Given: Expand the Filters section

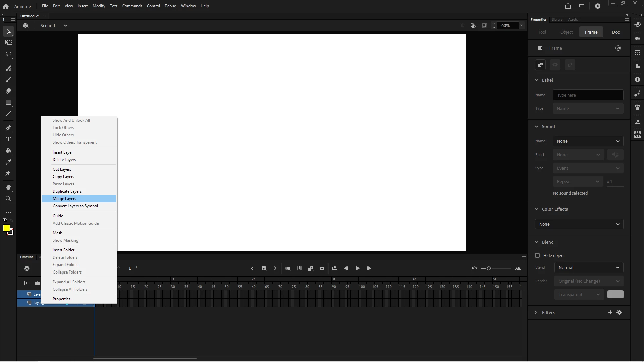Looking at the screenshot, I should [536, 312].
